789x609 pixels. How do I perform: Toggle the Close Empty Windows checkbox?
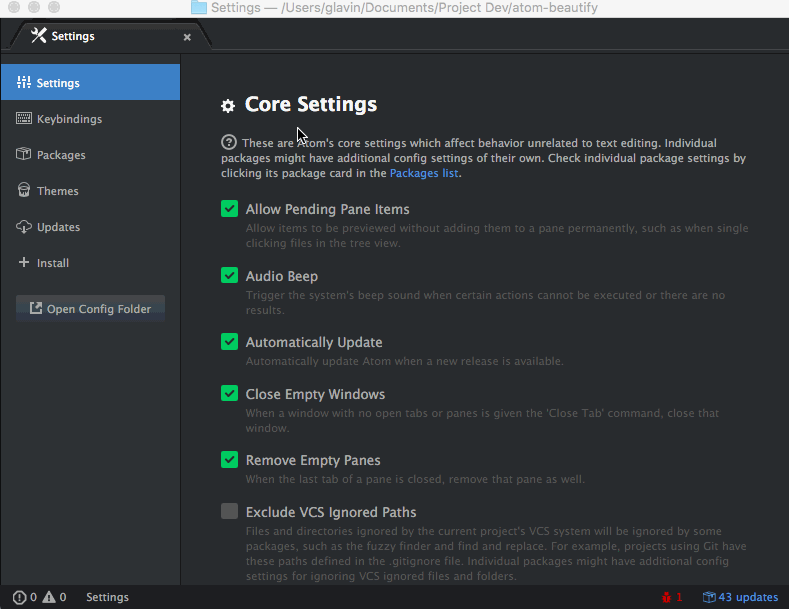pos(229,393)
